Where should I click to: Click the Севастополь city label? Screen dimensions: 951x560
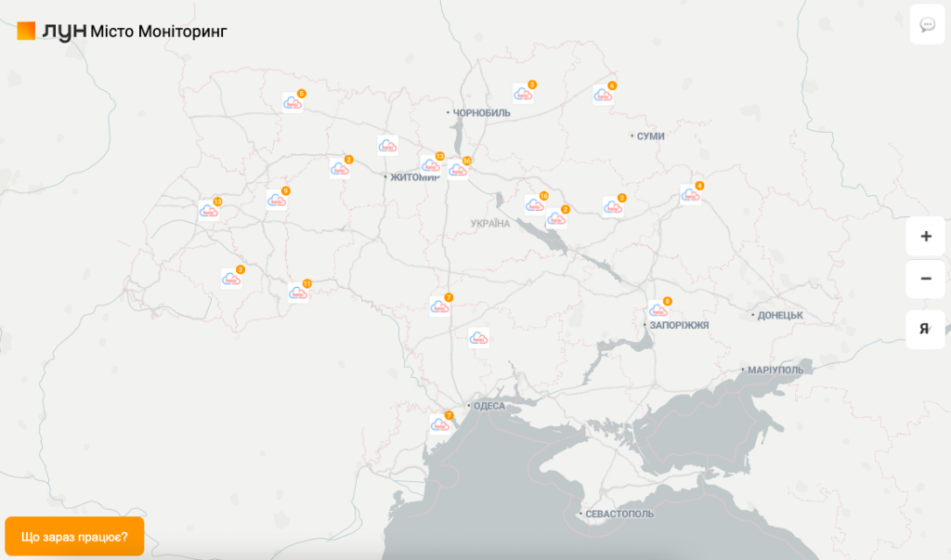619,514
